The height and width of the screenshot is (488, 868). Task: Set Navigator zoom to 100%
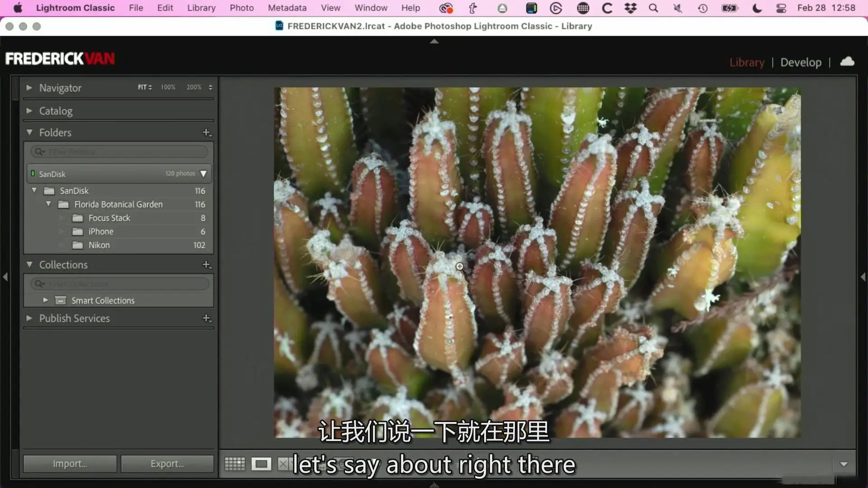click(168, 87)
